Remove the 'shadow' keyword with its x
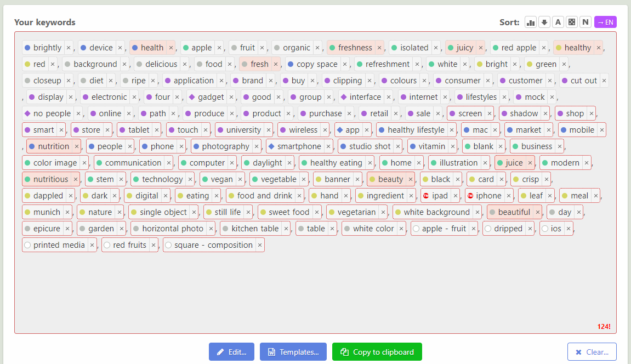The height and width of the screenshot is (364, 631). click(545, 114)
